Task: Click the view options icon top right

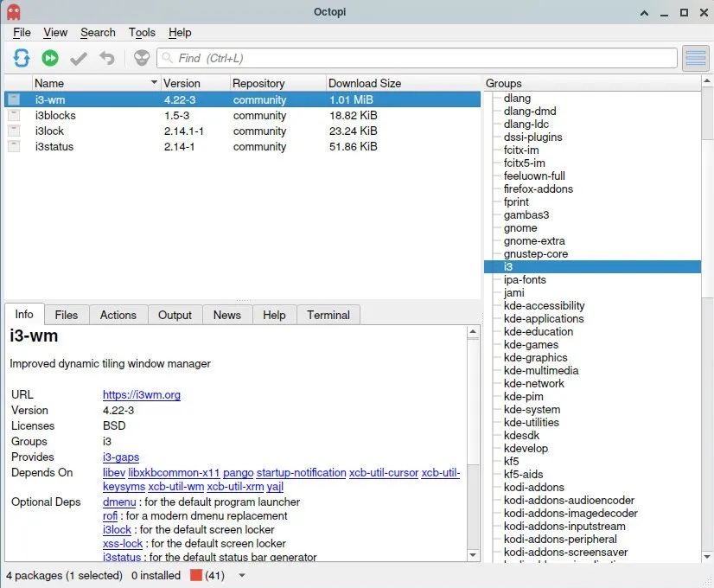Action: [695, 58]
